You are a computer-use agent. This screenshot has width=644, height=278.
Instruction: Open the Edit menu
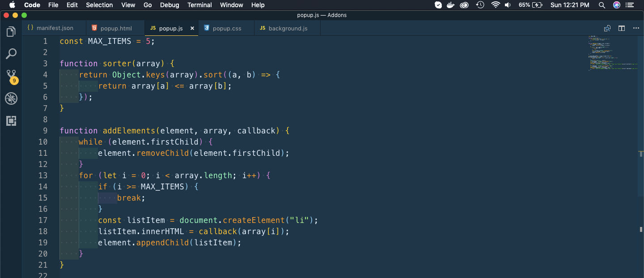point(72,5)
